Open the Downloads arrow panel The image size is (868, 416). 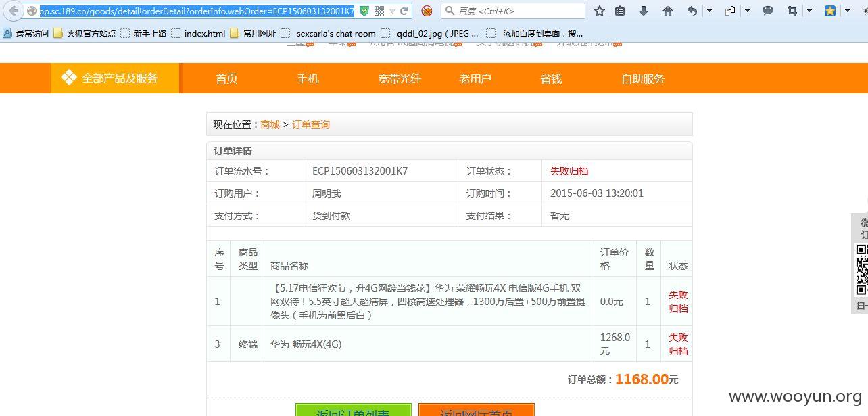(x=644, y=11)
